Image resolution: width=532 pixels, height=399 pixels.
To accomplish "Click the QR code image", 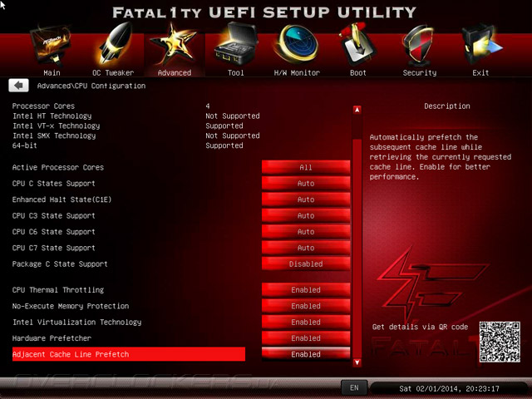I will pyautogui.click(x=500, y=342).
